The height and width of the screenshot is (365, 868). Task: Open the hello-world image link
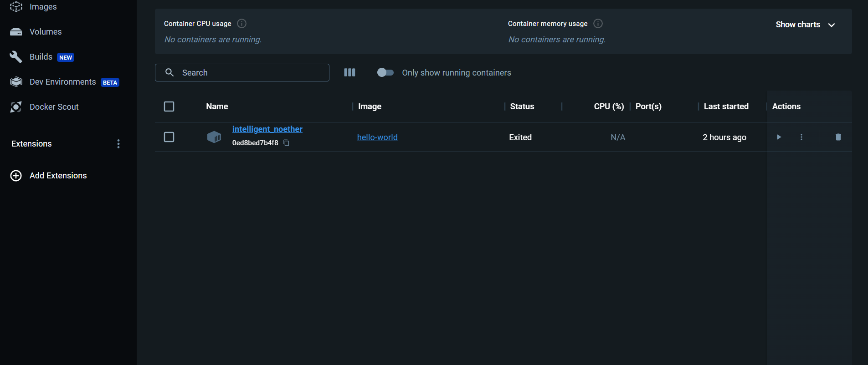(377, 137)
